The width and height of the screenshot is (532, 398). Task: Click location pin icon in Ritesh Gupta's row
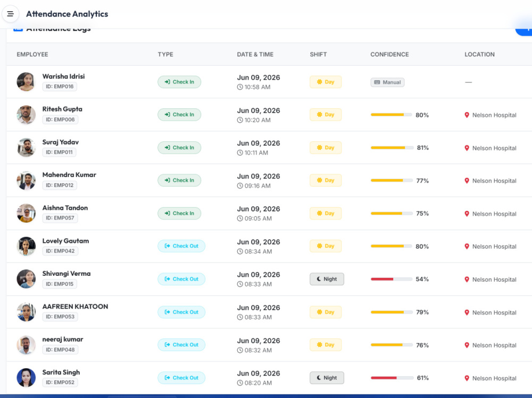click(467, 115)
